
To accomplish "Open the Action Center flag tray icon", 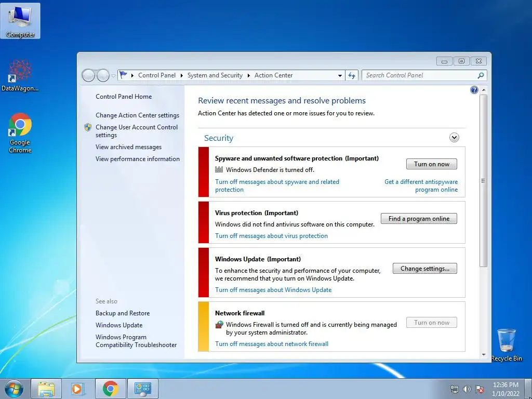I will (x=480, y=389).
